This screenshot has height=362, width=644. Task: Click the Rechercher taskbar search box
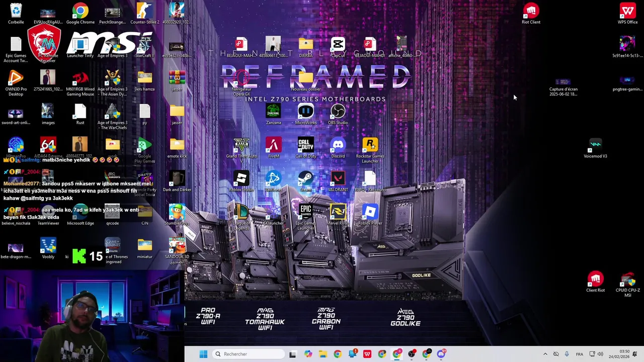pos(249,354)
